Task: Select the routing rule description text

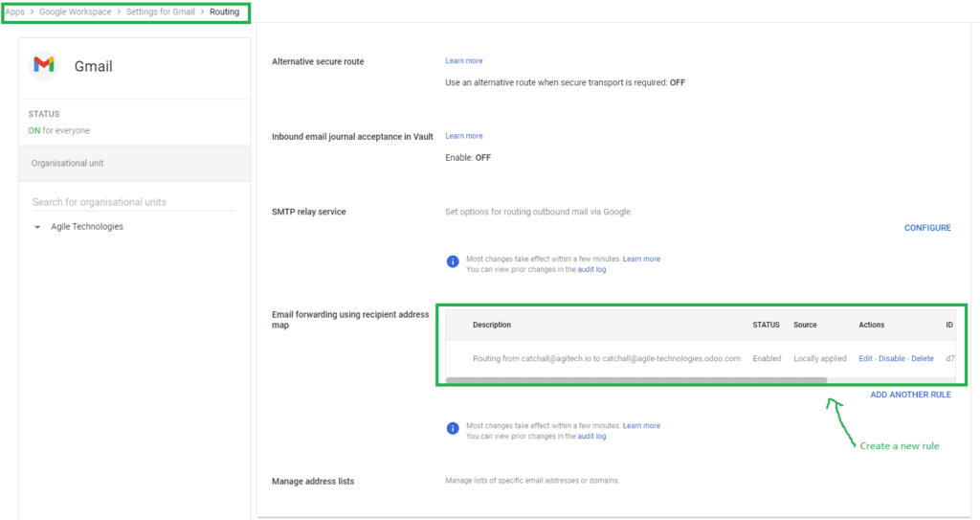Action: pyautogui.click(x=606, y=358)
